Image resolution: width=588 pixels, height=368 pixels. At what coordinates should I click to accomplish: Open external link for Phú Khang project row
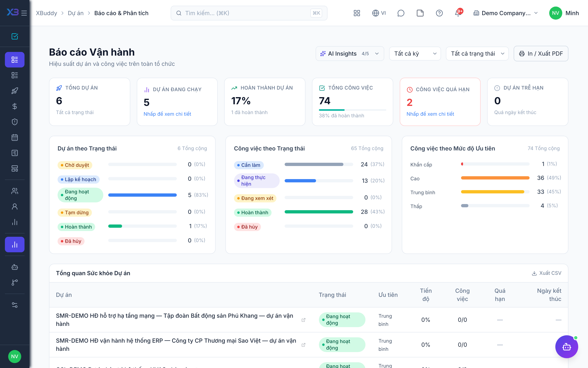[303, 320]
